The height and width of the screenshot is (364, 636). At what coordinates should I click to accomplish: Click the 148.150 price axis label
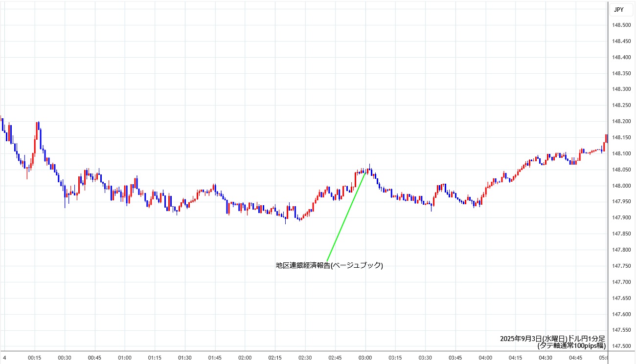click(x=621, y=138)
